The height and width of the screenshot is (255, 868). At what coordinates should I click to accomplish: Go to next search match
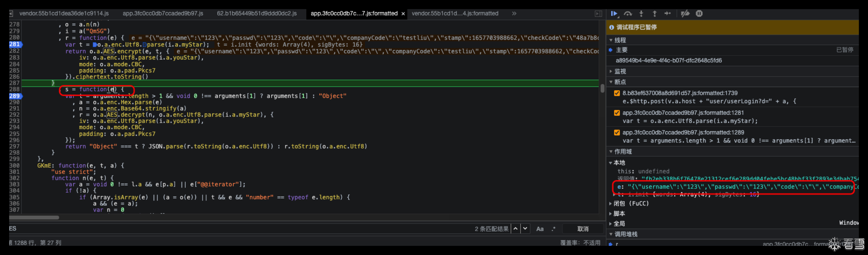point(525,229)
